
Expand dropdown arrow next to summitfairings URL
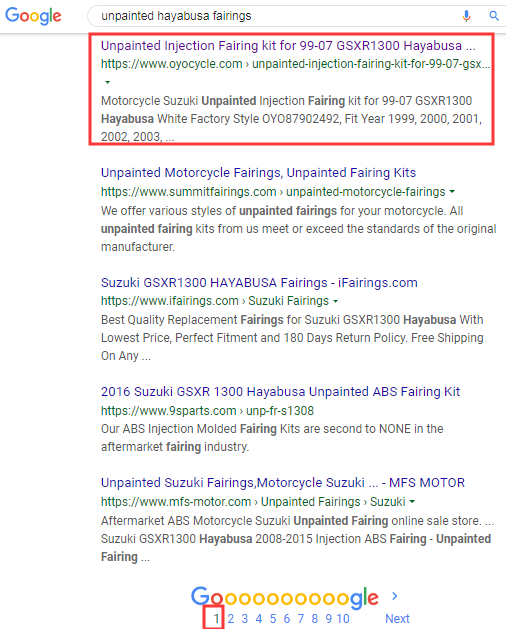[452, 192]
